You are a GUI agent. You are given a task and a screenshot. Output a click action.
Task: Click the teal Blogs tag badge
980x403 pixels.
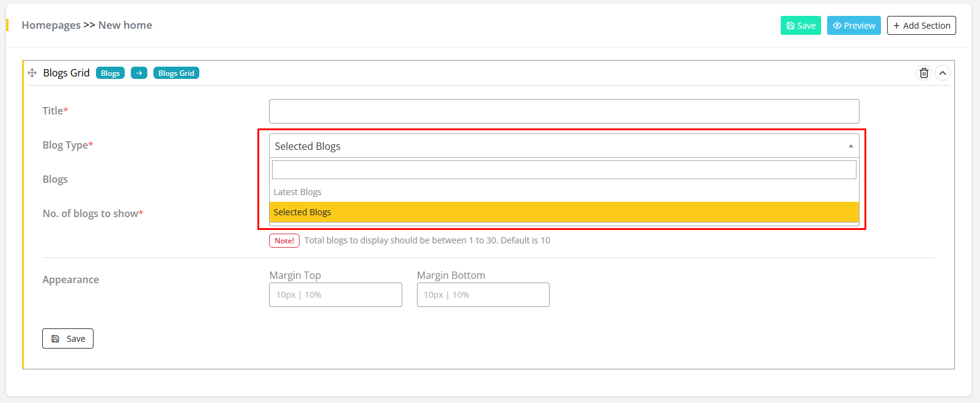pos(110,73)
